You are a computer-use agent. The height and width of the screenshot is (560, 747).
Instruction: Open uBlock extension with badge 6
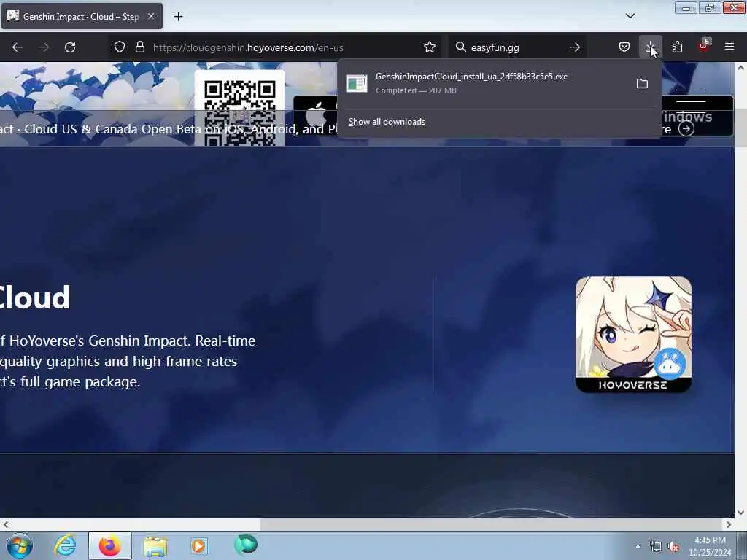[x=704, y=46]
